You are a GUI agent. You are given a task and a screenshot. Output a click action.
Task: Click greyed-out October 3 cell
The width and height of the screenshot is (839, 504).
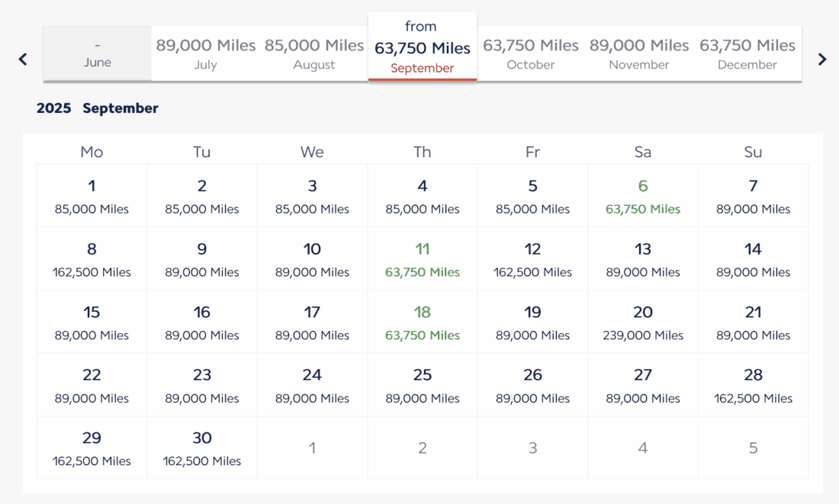pyautogui.click(x=532, y=448)
